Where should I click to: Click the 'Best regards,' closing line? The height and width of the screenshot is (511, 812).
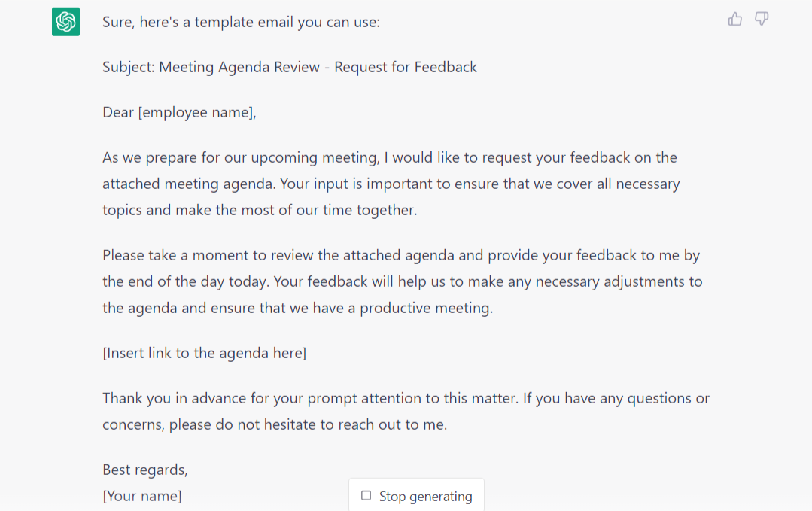click(x=145, y=470)
